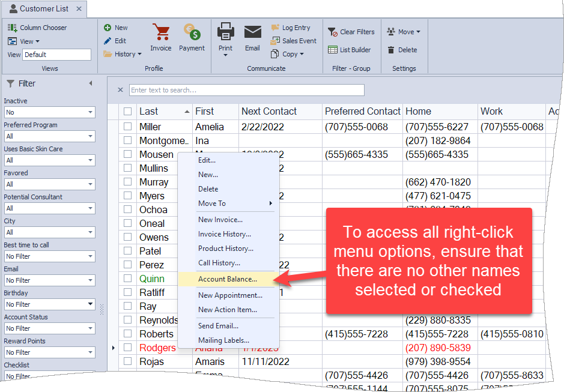Open Move To submenu

228,204
